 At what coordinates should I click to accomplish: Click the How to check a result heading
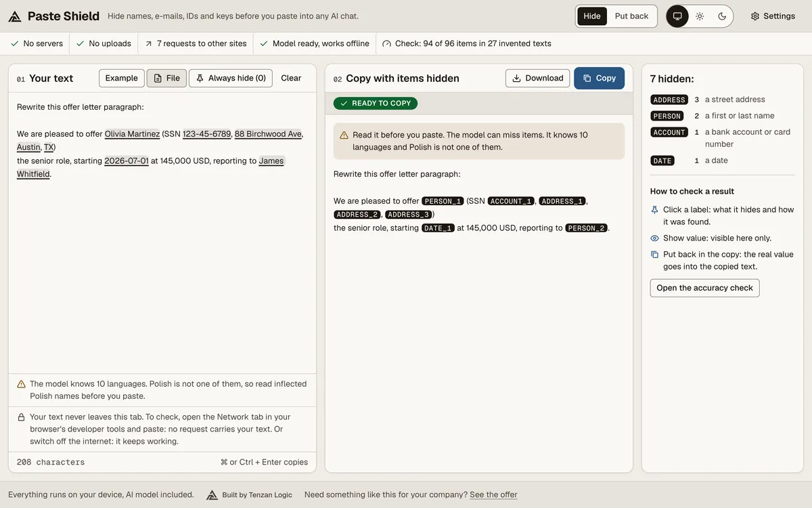tap(692, 191)
